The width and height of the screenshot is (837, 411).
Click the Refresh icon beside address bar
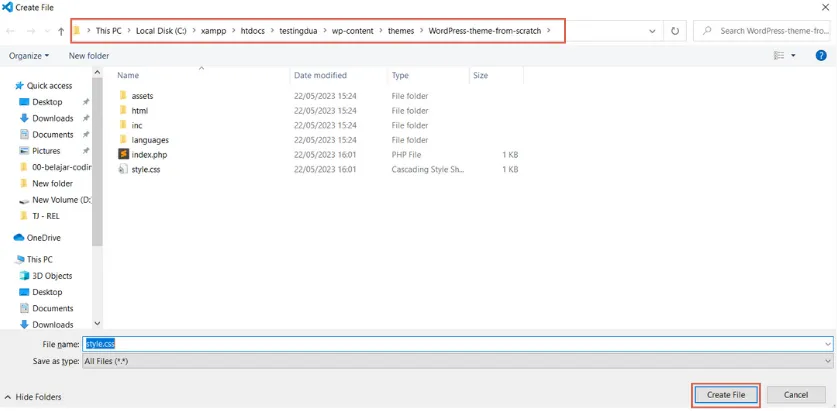[x=675, y=31]
